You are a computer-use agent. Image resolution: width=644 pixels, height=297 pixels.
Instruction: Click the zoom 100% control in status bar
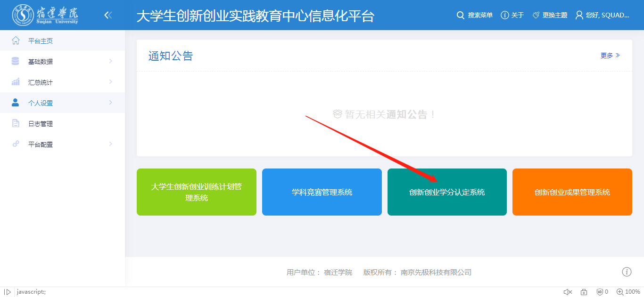628,292
